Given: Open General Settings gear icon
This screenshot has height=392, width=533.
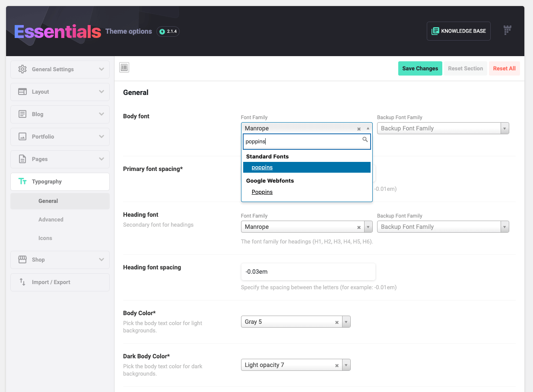Looking at the screenshot, I should click(22, 69).
